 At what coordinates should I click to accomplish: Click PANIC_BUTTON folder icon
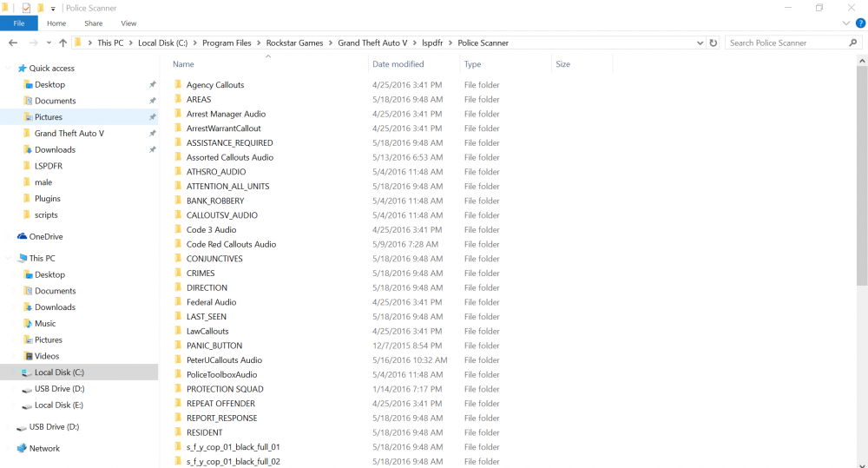[178, 345]
